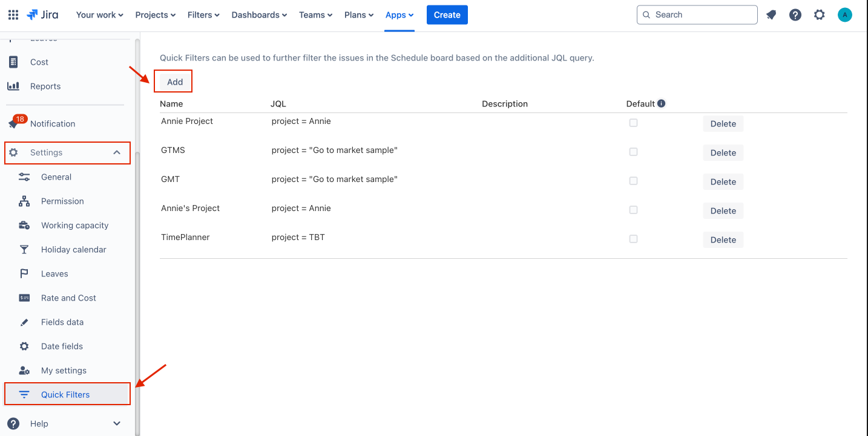Open the help question mark icon in header
This screenshot has width=868, height=436.
795,15
